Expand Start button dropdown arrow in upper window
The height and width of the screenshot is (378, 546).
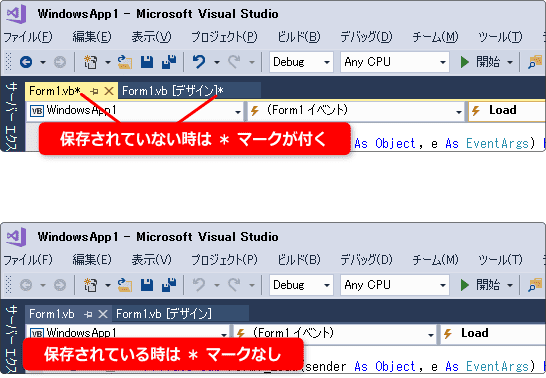pyautogui.click(x=510, y=63)
